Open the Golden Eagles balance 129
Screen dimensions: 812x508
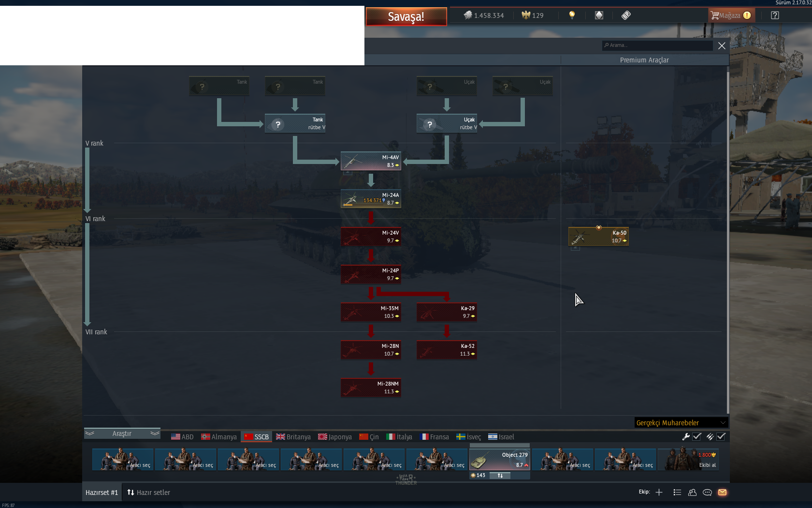pos(533,15)
